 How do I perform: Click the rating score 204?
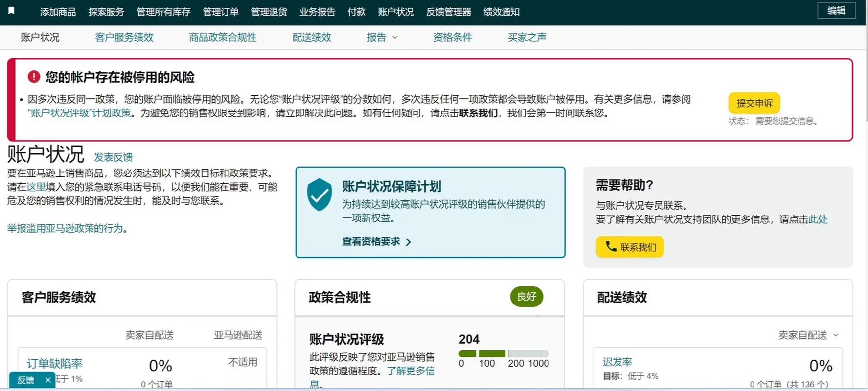click(469, 339)
